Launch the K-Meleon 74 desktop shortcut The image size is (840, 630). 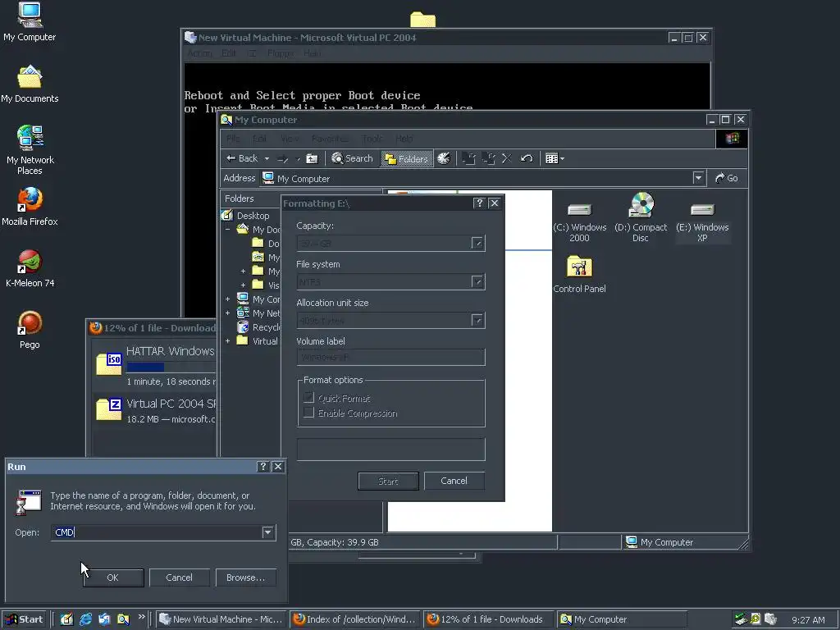30,268
